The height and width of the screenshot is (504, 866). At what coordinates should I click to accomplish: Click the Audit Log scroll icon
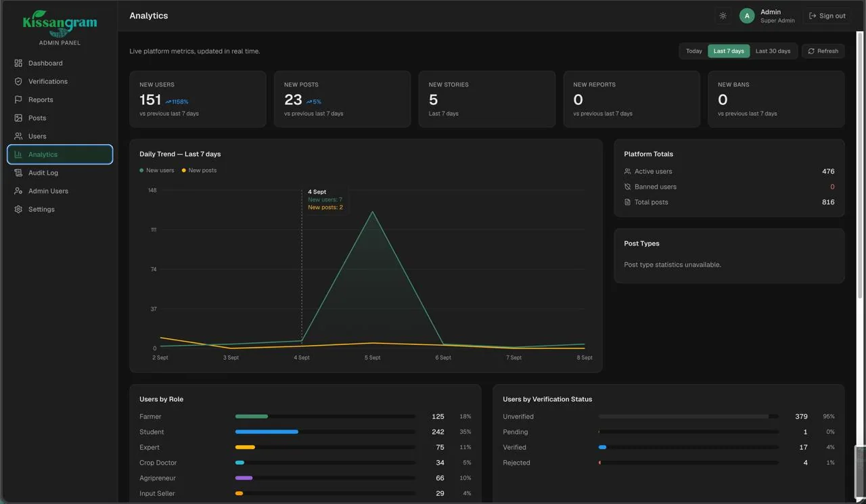(x=18, y=173)
